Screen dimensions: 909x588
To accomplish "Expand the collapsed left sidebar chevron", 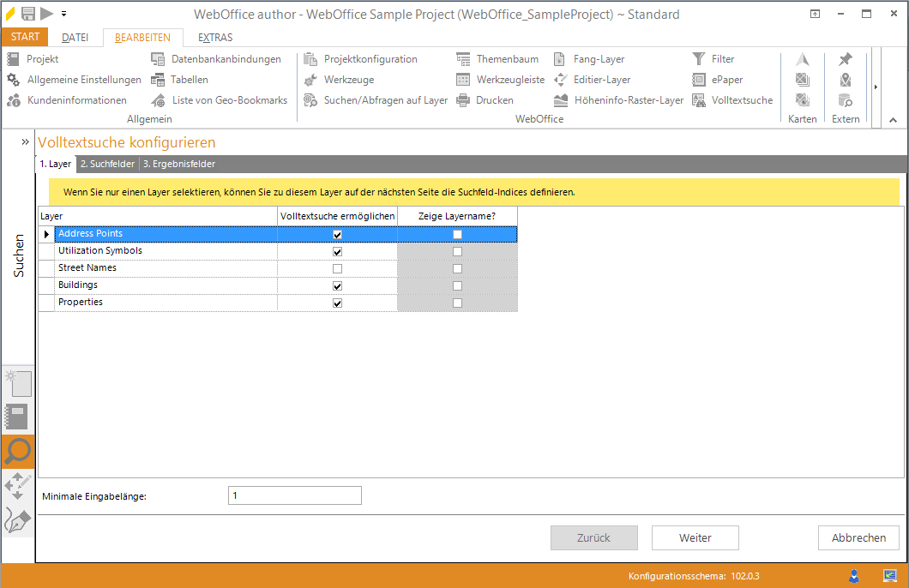I will coord(26,141).
